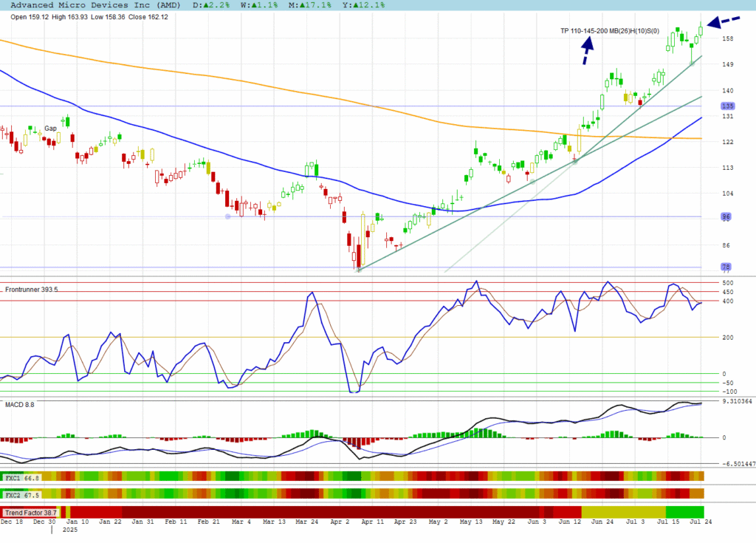Click the Feb 11 date label
Screen dimensions: 756x543
coord(176,522)
